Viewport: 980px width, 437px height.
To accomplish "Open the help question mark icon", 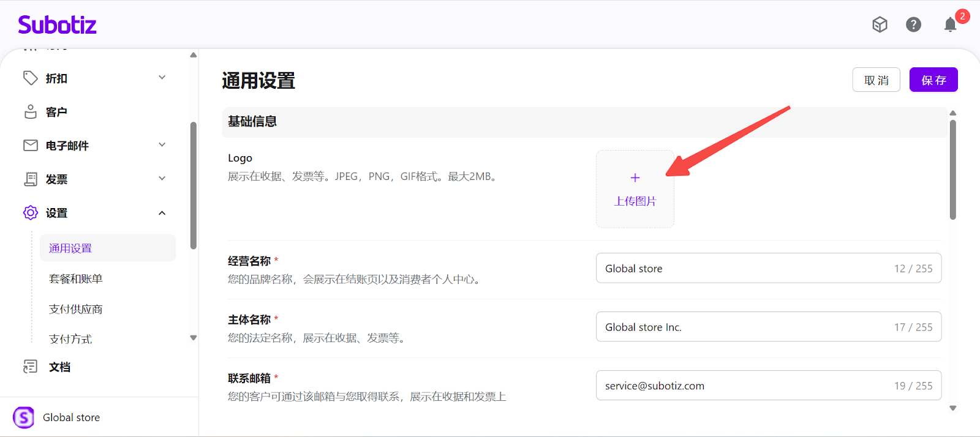I will coord(913,24).
